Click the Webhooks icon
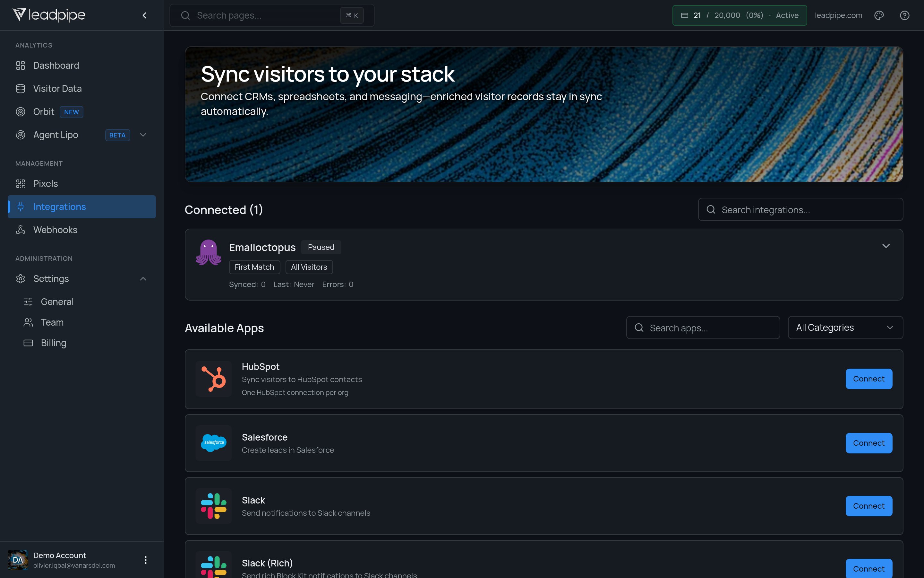Image resolution: width=924 pixels, height=578 pixels. point(21,230)
